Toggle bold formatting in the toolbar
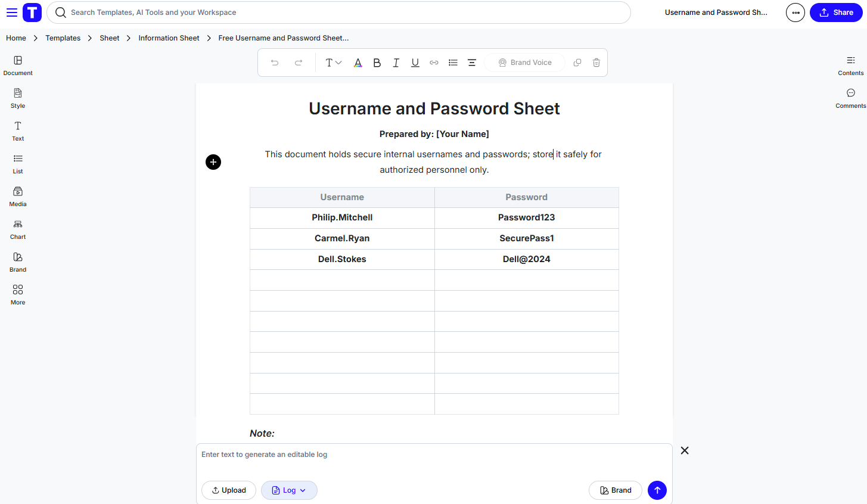 (377, 62)
